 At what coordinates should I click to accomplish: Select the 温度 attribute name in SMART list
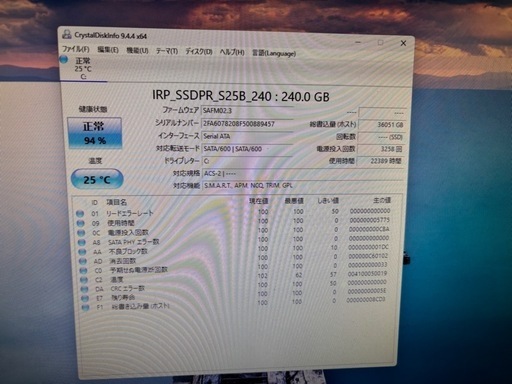[117, 279]
